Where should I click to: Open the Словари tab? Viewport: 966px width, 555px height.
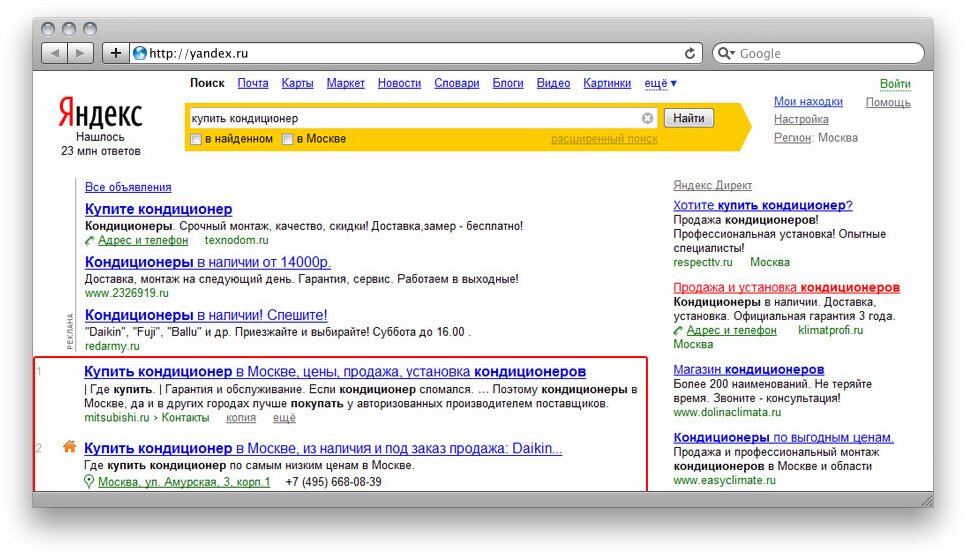[x=457, y=83]
